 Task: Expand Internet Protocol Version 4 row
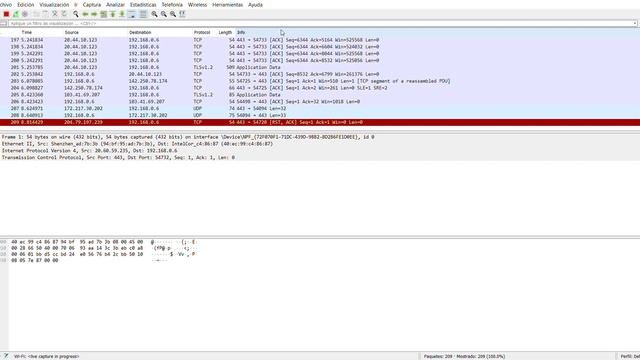[320, 151]
